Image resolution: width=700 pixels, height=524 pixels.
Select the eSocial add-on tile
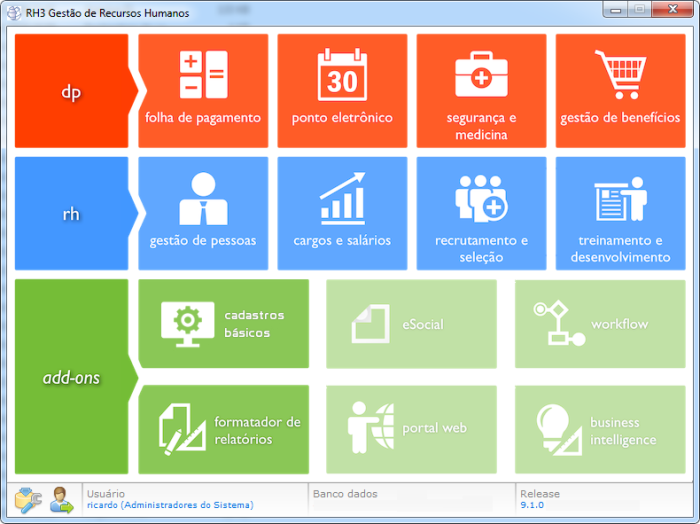[x=411, y=324]
